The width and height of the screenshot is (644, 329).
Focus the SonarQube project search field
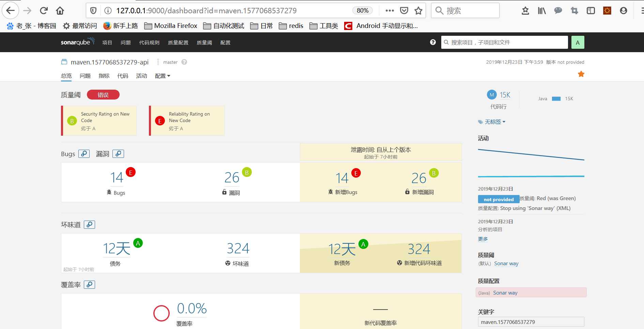[504, 42]
